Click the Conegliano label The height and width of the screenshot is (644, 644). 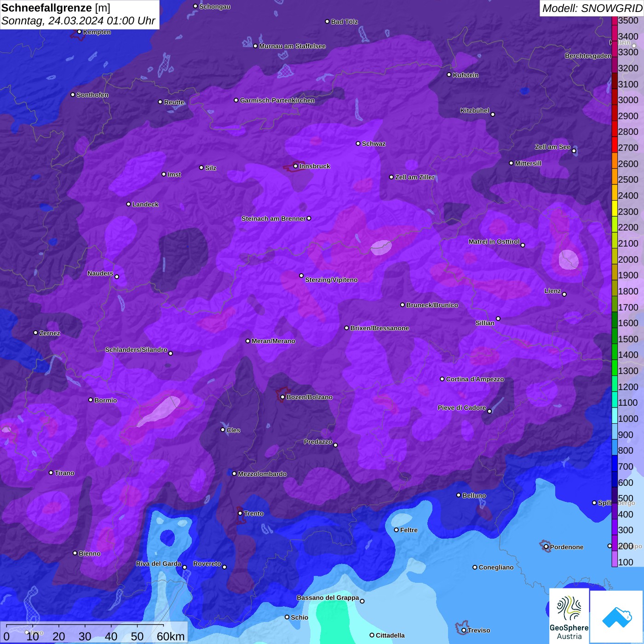pos(496,567)
